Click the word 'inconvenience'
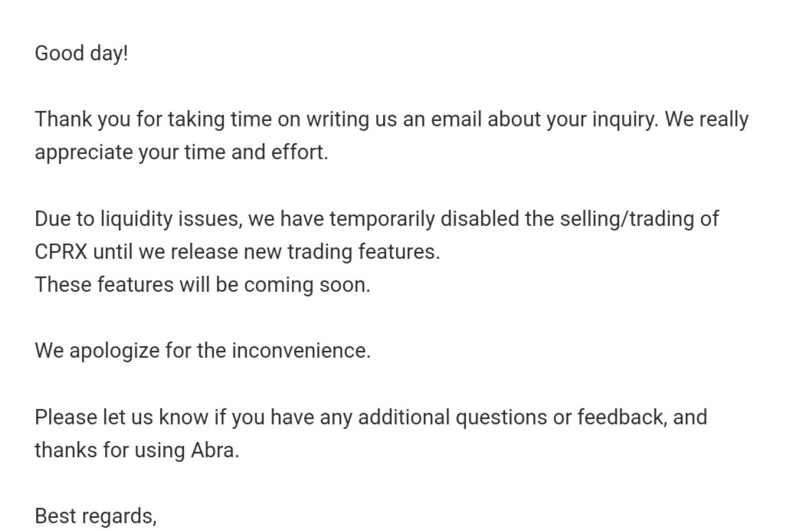This screenshot has width=812, height=531. pyautogui.click(x=299, y=351)
